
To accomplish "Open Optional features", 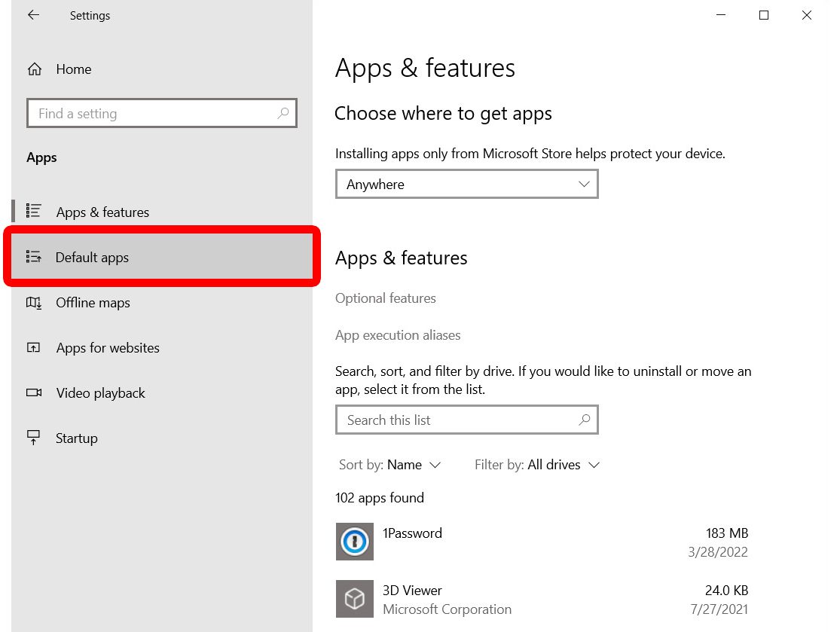I will point(385,298).
